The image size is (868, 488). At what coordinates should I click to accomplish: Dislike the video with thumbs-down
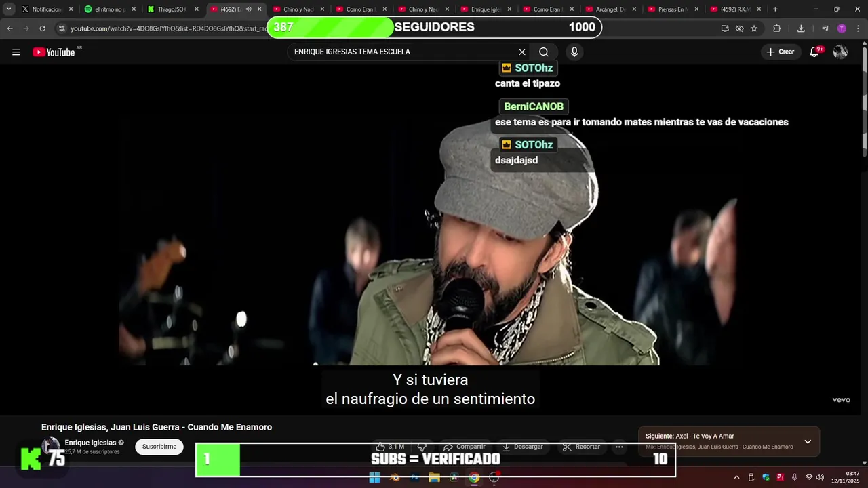422,447
